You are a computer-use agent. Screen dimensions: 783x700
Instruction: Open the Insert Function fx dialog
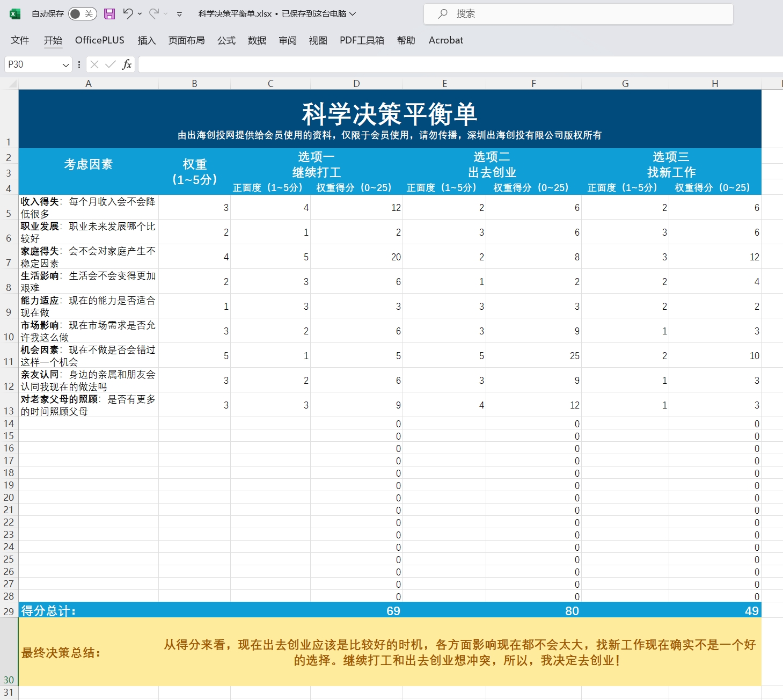click(127, 64)
